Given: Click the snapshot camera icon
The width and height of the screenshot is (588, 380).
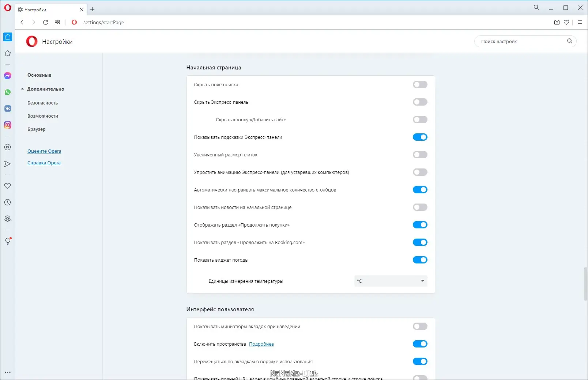Looking at the screenshot, I should point(557,22).
